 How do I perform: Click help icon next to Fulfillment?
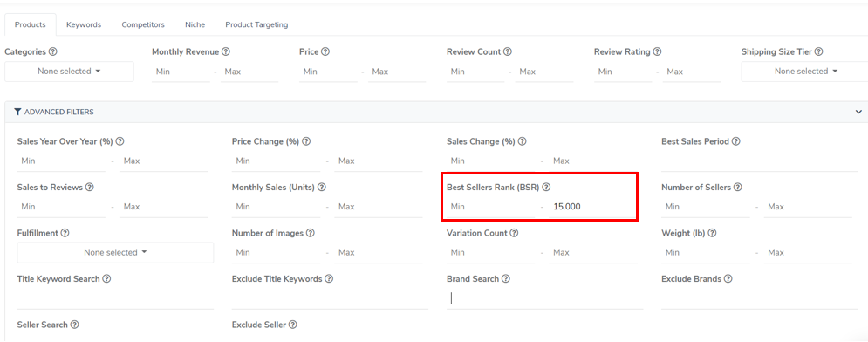pyautogui.click(x=65, y=234)
